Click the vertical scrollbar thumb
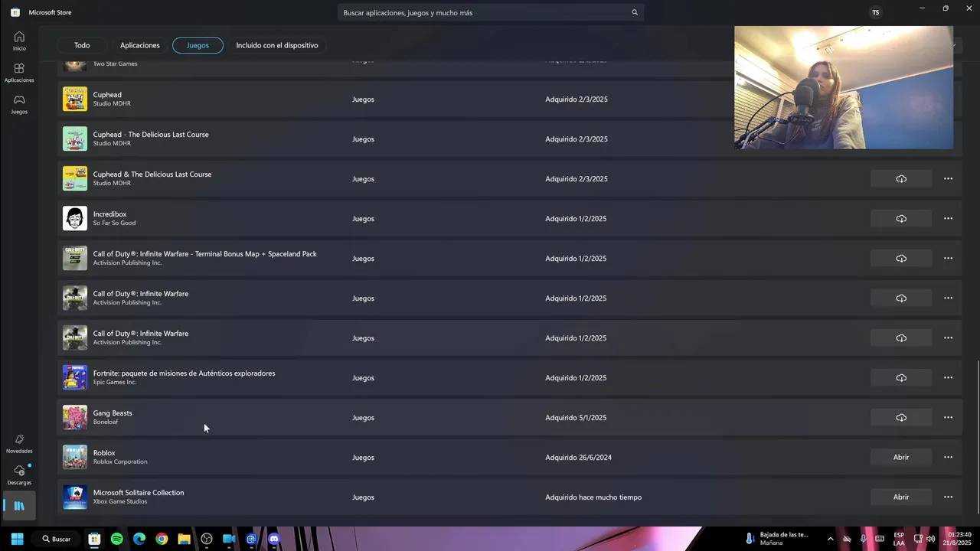The image size is (980, 551). (x=977, y=439)
